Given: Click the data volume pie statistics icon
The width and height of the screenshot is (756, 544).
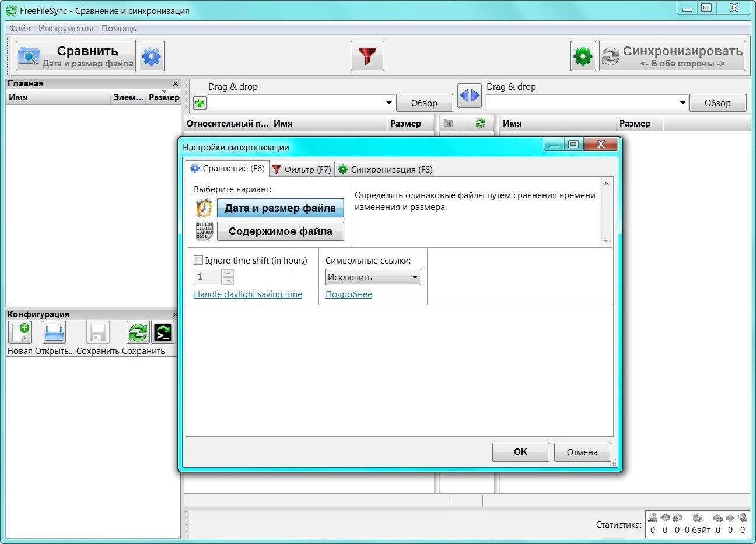Looking at the screenshot, I should click(697, 518).
